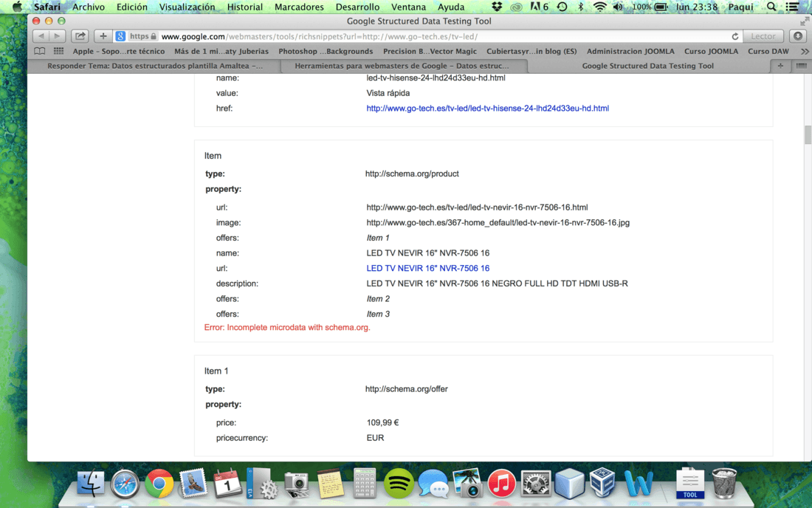Open a new tab with the plus button

[x=780, y=66]
